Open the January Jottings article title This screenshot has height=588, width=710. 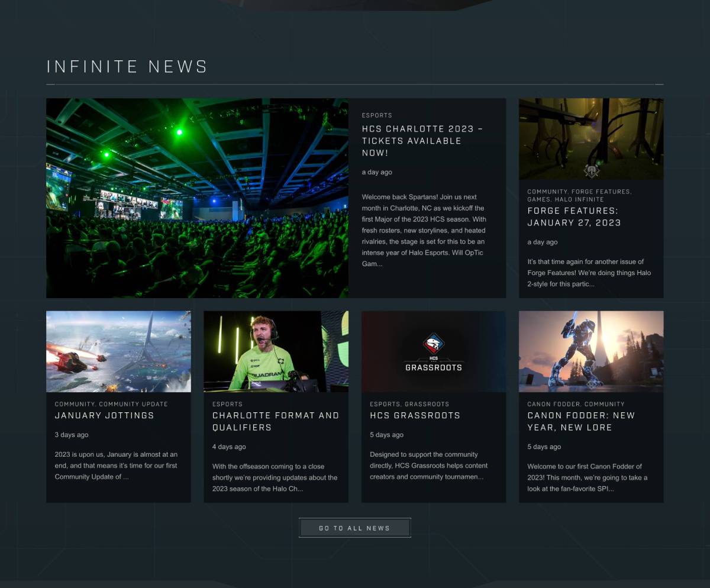coord(104,415)
